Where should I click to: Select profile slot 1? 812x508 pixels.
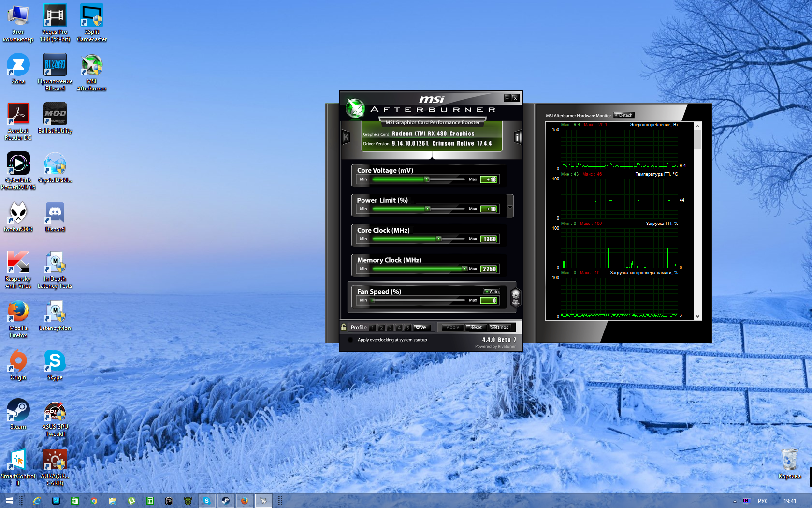pyautogui.click(x=373, y=328)
